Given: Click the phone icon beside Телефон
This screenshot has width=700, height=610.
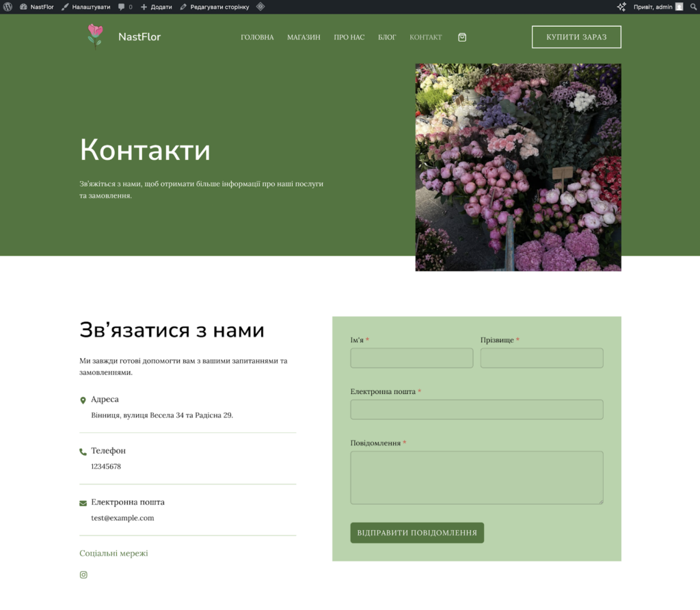Looking at the screenshot, I should tap(83, 452).
